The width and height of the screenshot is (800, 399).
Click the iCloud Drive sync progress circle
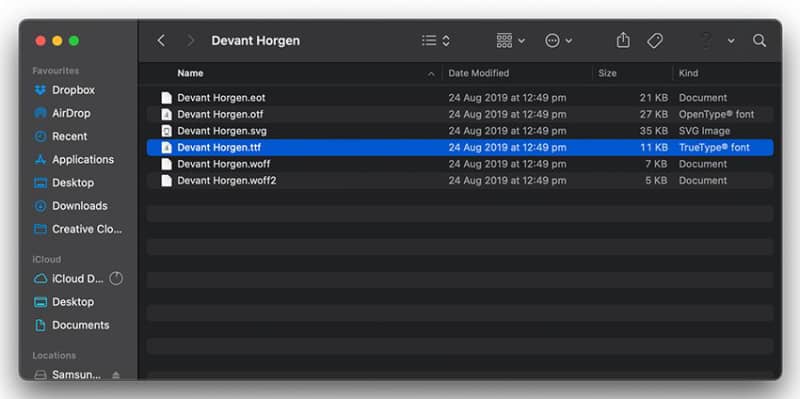[x=116, y=279]
